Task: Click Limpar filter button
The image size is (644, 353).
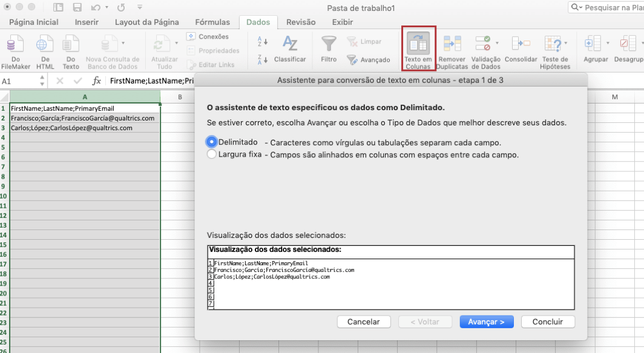Action: tap(364, 42)
